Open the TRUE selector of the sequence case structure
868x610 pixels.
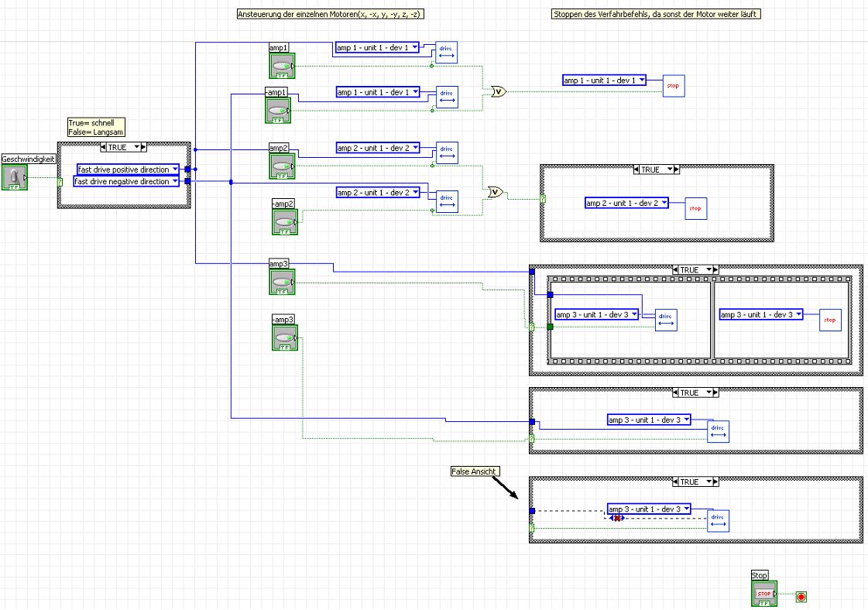click(695, 269)
